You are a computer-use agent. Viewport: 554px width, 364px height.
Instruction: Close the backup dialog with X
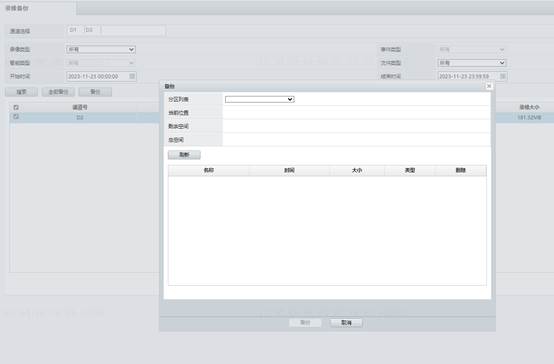489,86
